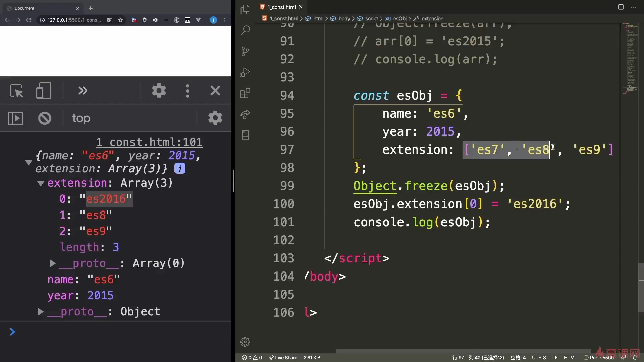644x362 pixels.
Task: Open the Live Share activity bar icon
Action: tap(245, 114)
